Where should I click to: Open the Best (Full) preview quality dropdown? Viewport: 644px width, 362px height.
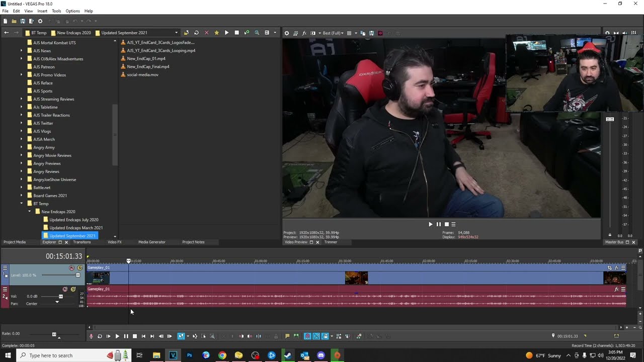(x=333, y=33)
